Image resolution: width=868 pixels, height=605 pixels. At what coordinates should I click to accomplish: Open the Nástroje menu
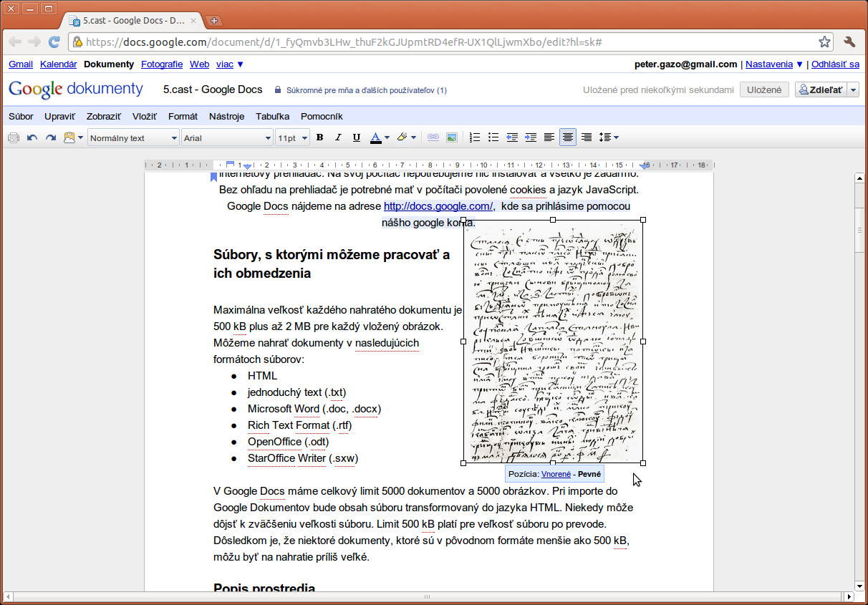227,116
